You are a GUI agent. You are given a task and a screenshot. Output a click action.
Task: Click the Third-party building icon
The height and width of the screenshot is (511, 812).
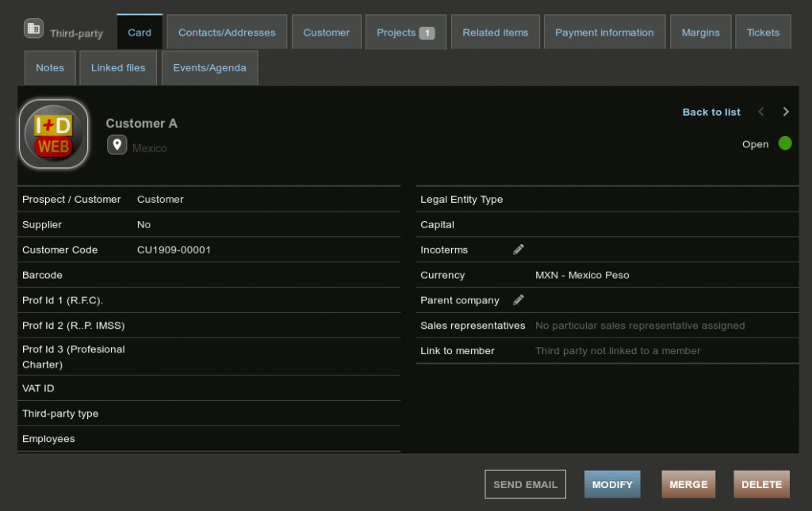[x=33, y=29]
